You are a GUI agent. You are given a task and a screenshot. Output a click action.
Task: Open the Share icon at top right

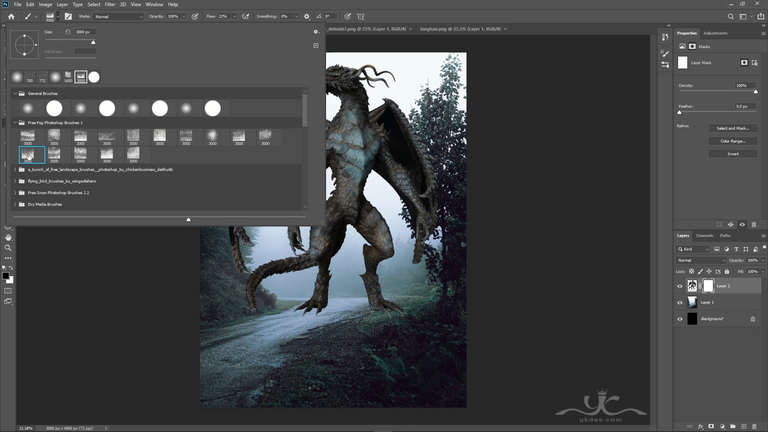[761, 16]
